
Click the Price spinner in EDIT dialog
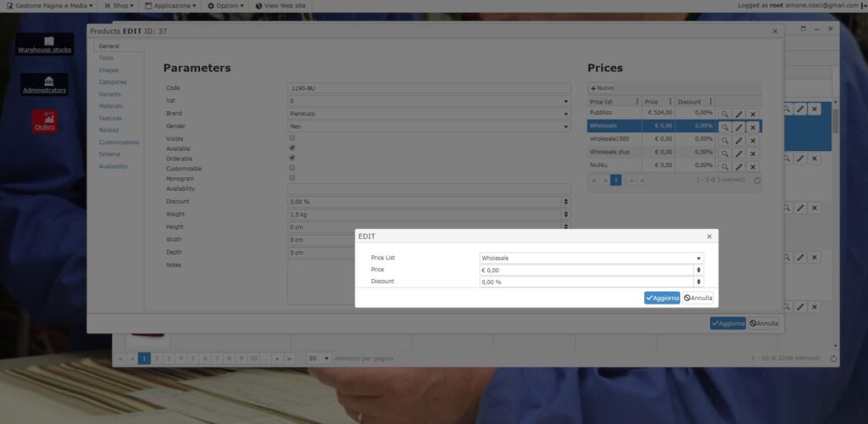coord(698,270)
